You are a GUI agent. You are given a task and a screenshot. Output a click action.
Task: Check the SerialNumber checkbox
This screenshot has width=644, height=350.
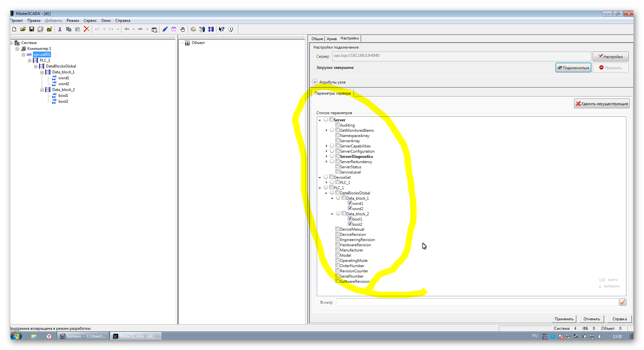click(x=337, y=276)
